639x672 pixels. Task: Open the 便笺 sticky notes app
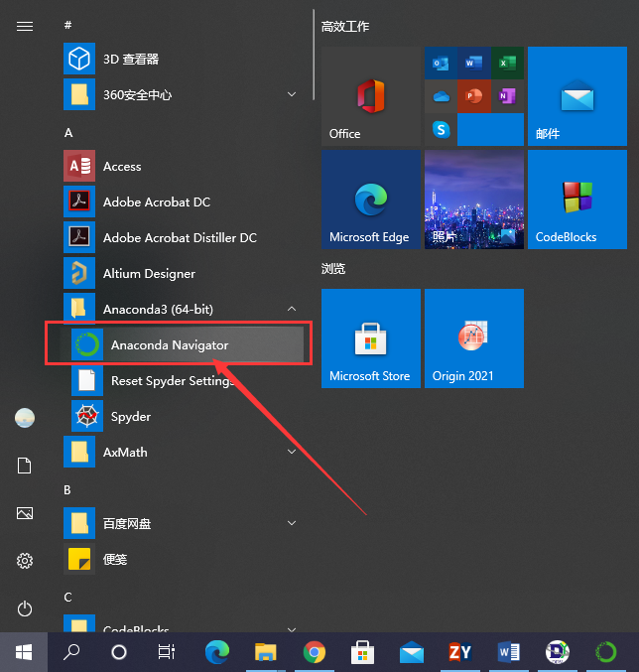(184, 559)
